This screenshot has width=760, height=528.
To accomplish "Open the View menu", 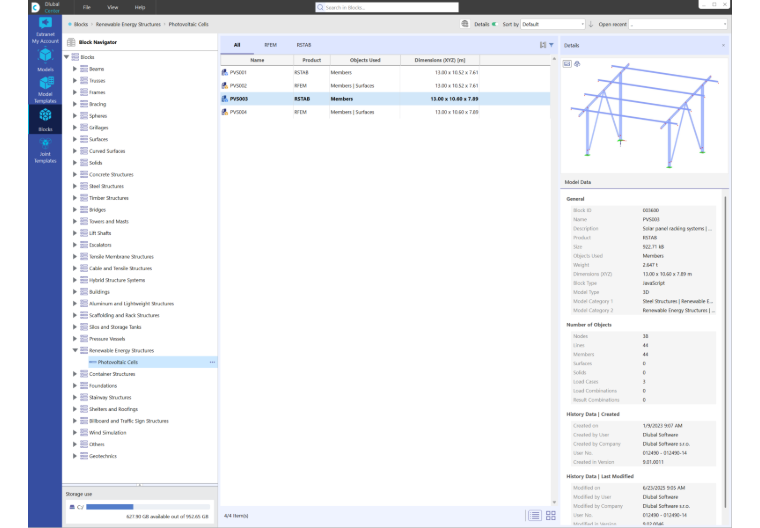I will point(113,7).
